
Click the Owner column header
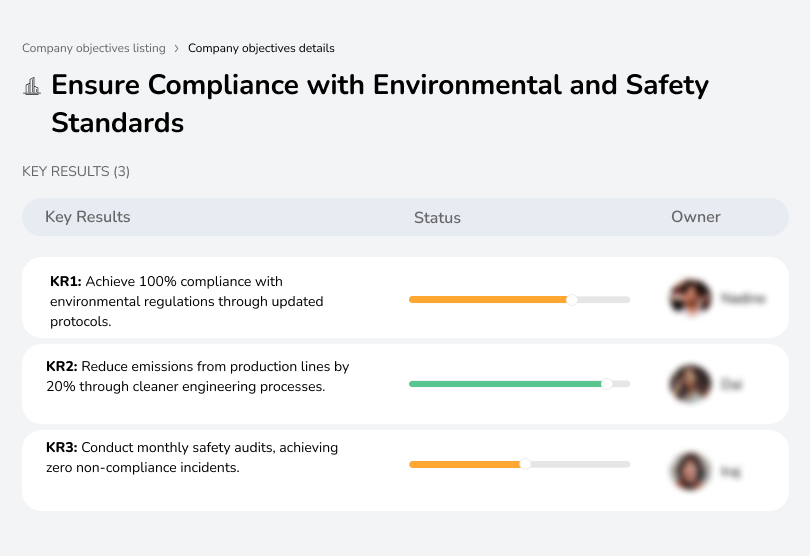[x=695, y=217]
